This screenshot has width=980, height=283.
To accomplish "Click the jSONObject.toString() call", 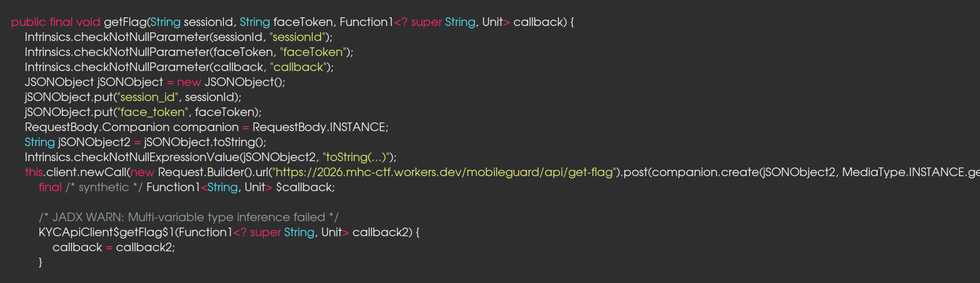I will pyautogui.click(x=205, y=142).
